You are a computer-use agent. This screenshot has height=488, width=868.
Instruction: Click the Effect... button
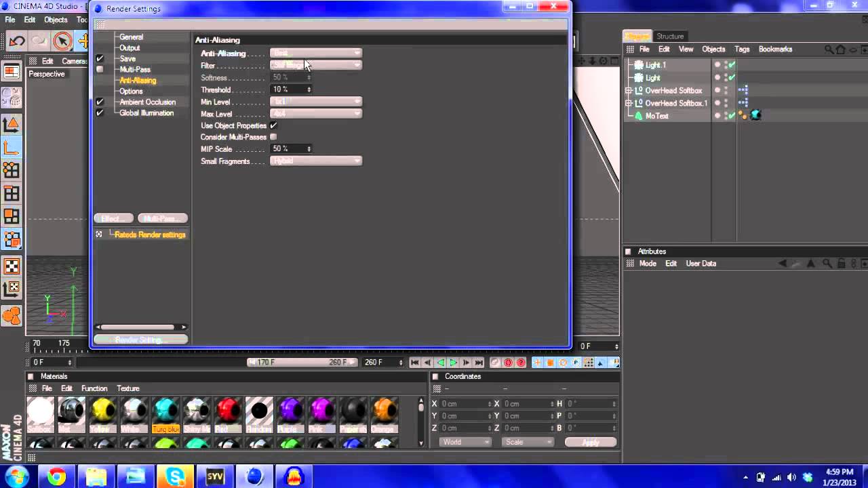[x=114, y=218]
